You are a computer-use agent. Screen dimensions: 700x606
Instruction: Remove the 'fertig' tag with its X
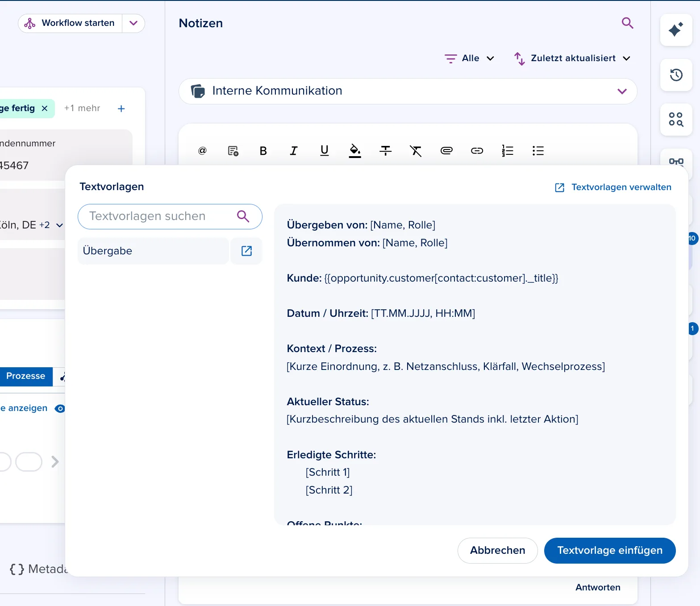coord(45,108)
